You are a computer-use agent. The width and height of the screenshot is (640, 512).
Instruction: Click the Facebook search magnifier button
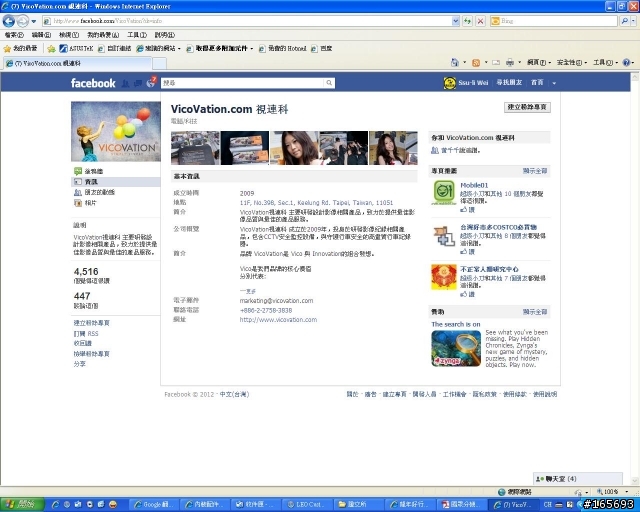329,83
